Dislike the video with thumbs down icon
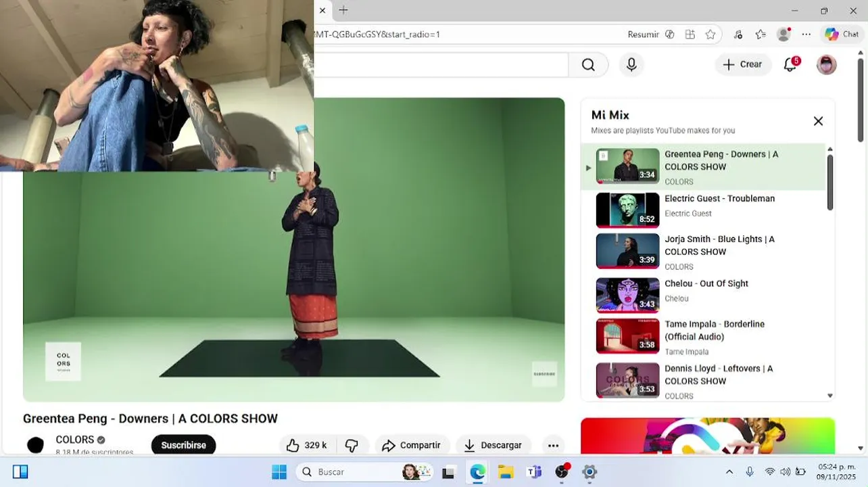This screenshot has width=868, height=487. pyautogui.click(x=352, y=445)
